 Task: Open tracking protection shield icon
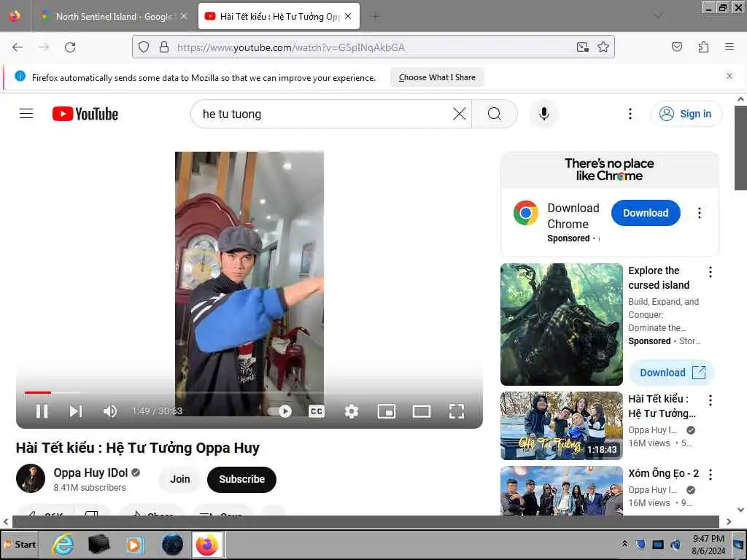click(x=144, y=47)
